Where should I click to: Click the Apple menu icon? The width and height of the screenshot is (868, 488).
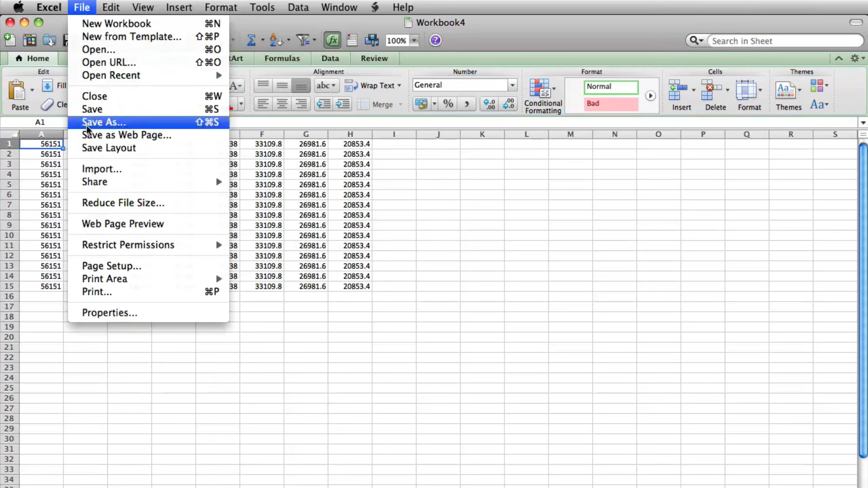point(19,7)
